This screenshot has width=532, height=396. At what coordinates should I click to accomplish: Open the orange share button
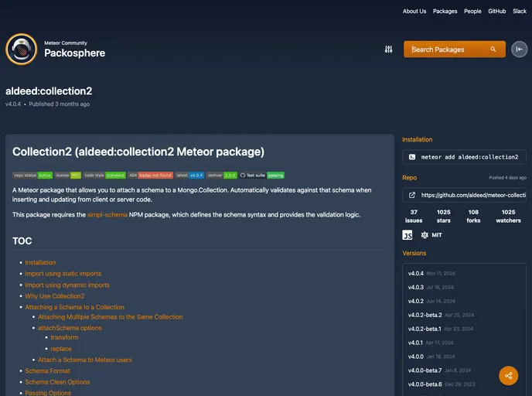pos(508,375)
